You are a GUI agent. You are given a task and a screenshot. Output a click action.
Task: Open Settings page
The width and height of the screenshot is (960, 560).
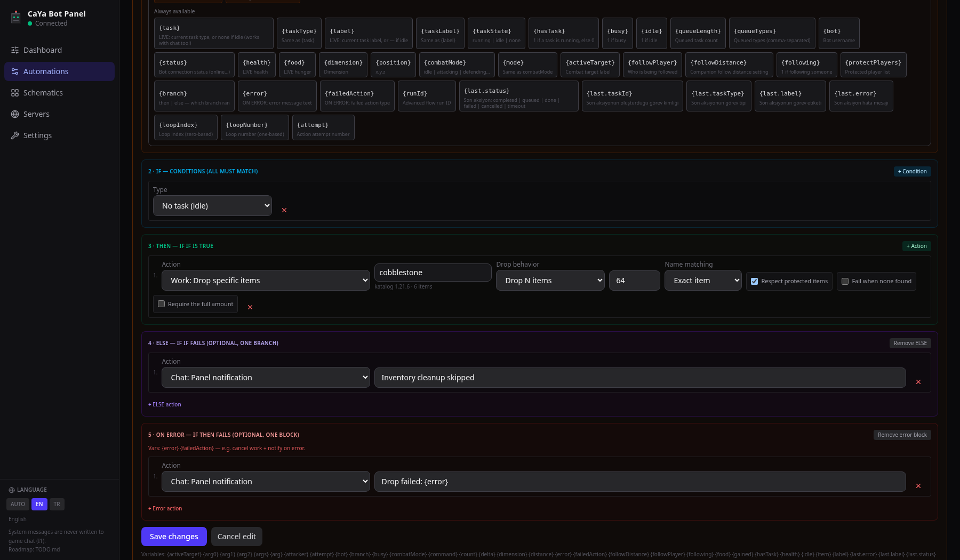pos(59,135)
